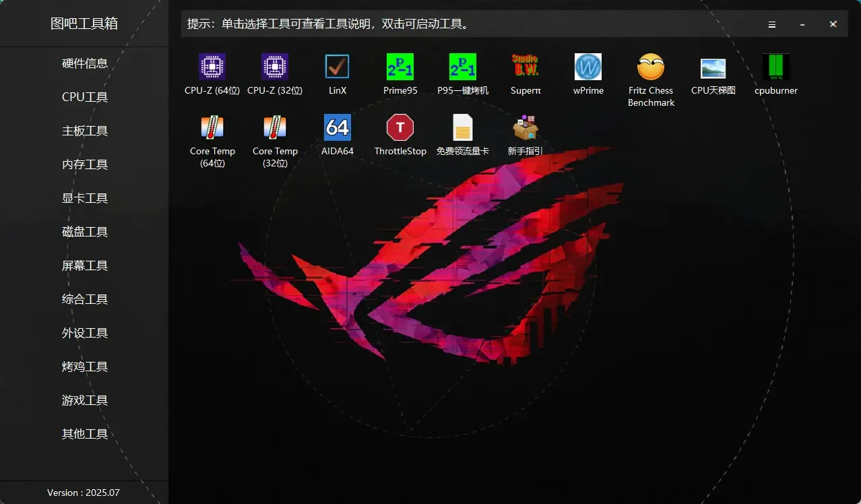Image resolution: width=861 pixels, height=504 pixels.
Task: Click the wPrime icon
Action: coord(588,67)
